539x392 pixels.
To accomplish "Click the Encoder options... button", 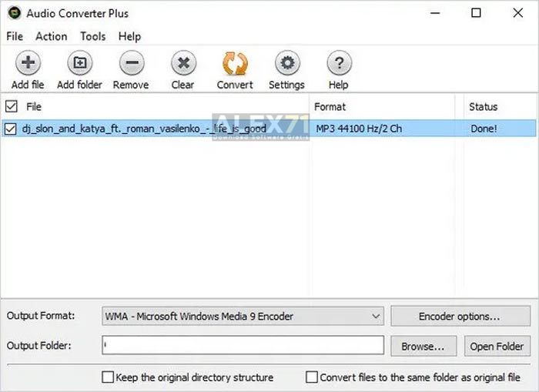I will point(460,316).
